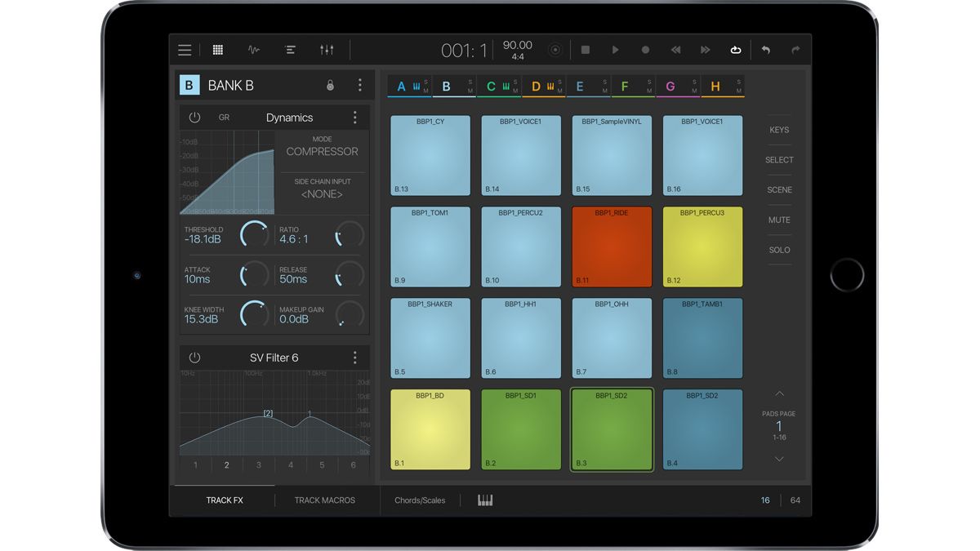Screen dimensions: 980x551
Task: Open the hamburger main menu
Action: coord(185,49)
